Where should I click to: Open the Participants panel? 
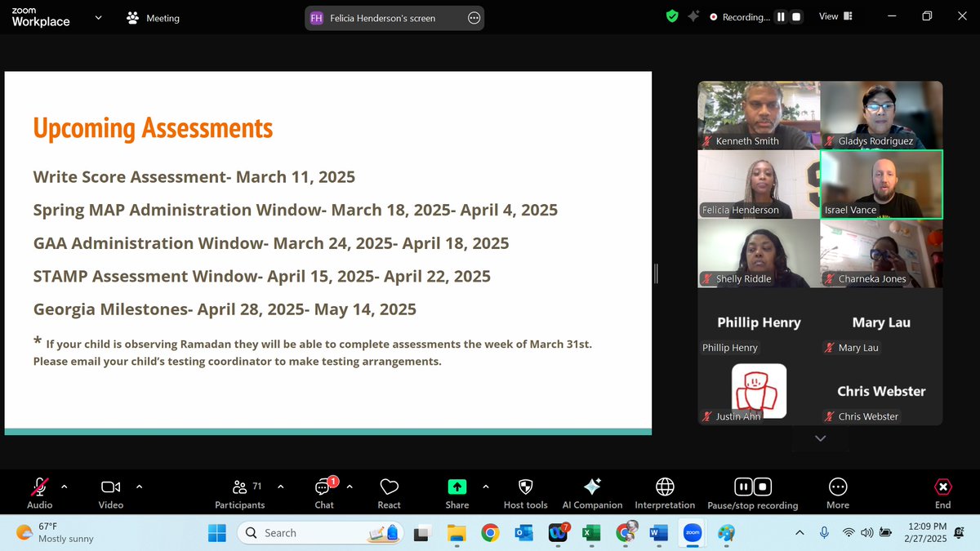(239, 492)
